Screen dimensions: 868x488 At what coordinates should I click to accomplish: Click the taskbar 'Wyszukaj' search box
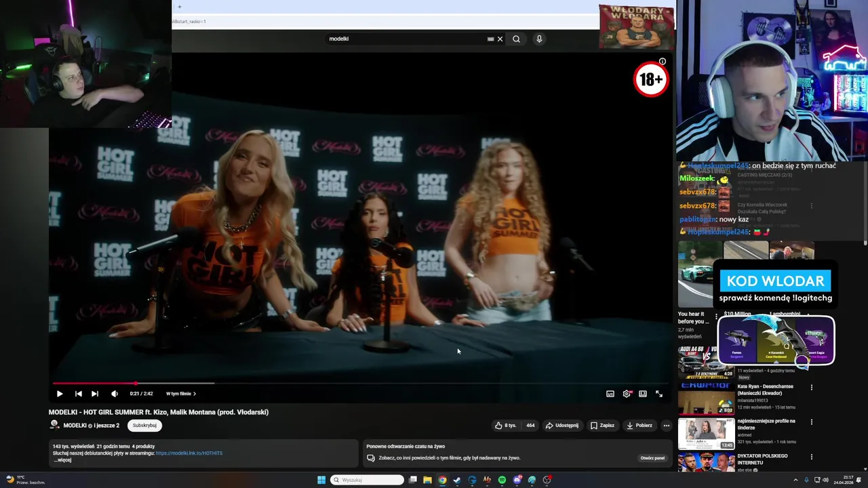367,480
